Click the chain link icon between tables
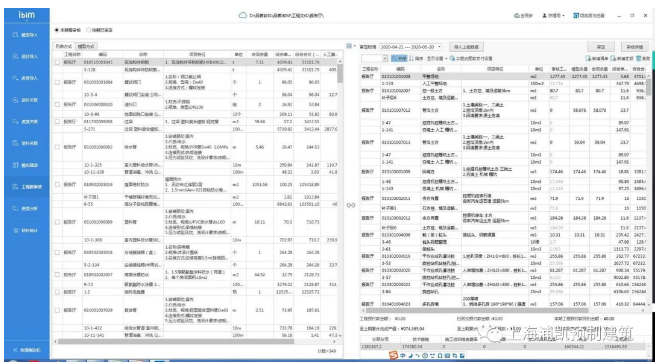The height and width of the screenshot is (364, 660). coord(351,205)
